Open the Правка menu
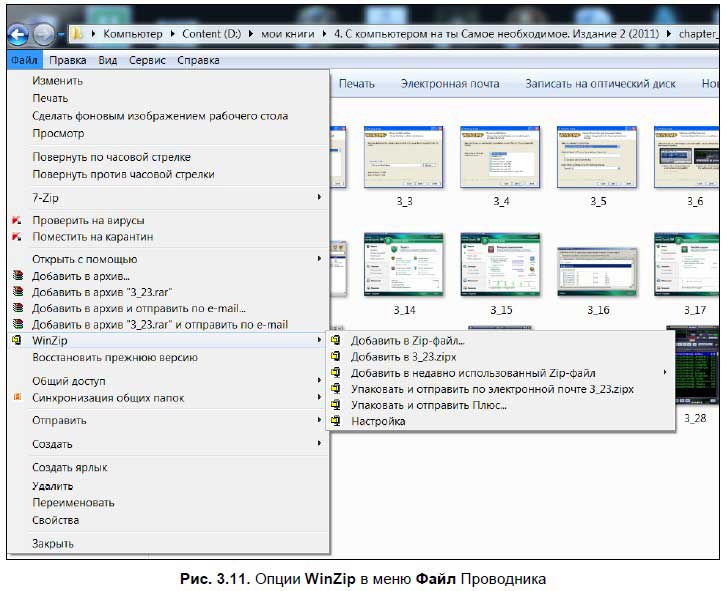This screenshot has height=591, width=727. [68, 60]
